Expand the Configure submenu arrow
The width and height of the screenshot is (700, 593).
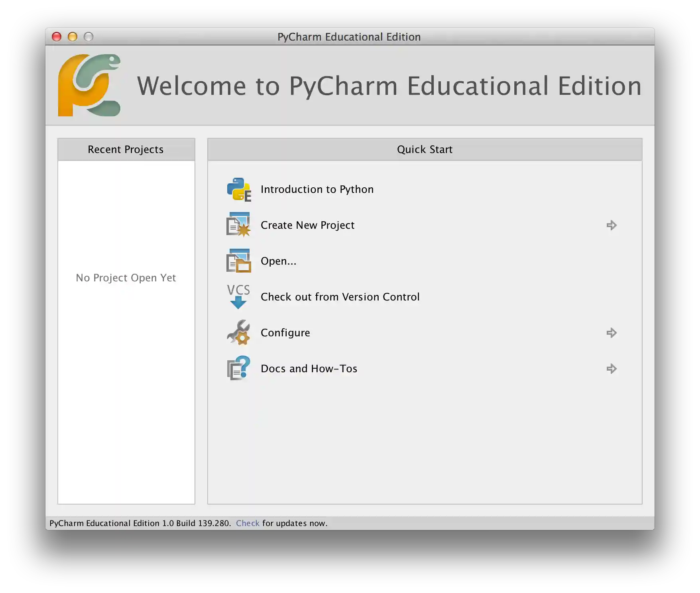(612, 333)
